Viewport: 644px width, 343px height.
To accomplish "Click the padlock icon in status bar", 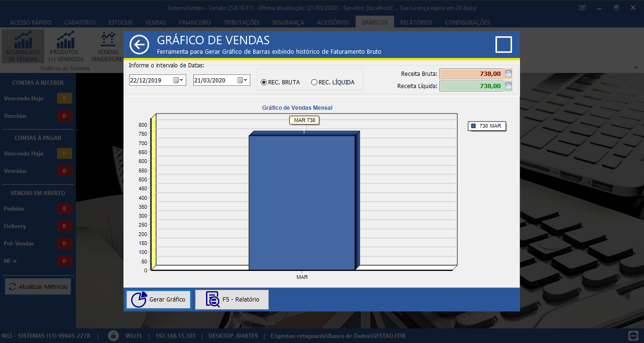I will click(113, 336).
